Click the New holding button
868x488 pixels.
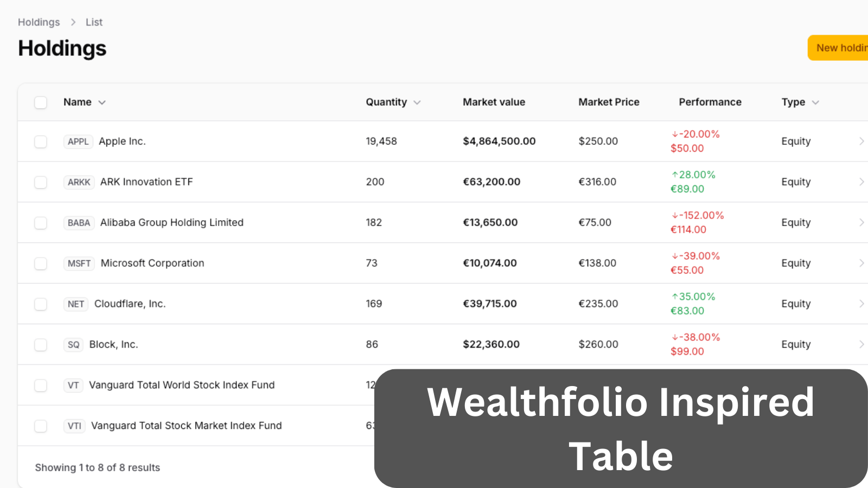pyautogui.click(x=838, y=48)
